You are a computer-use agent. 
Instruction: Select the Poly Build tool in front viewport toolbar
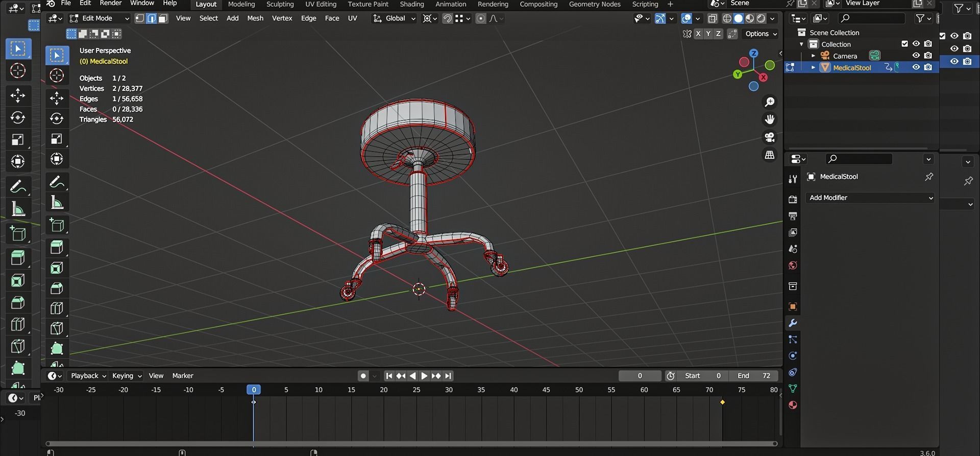[x=57, y=349]
